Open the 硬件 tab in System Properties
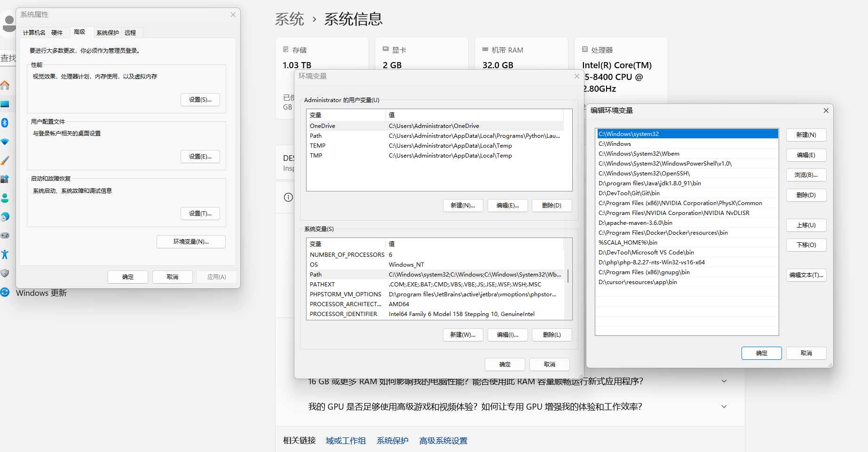Viewport: 868px width, 452px height. pos(57,32)
